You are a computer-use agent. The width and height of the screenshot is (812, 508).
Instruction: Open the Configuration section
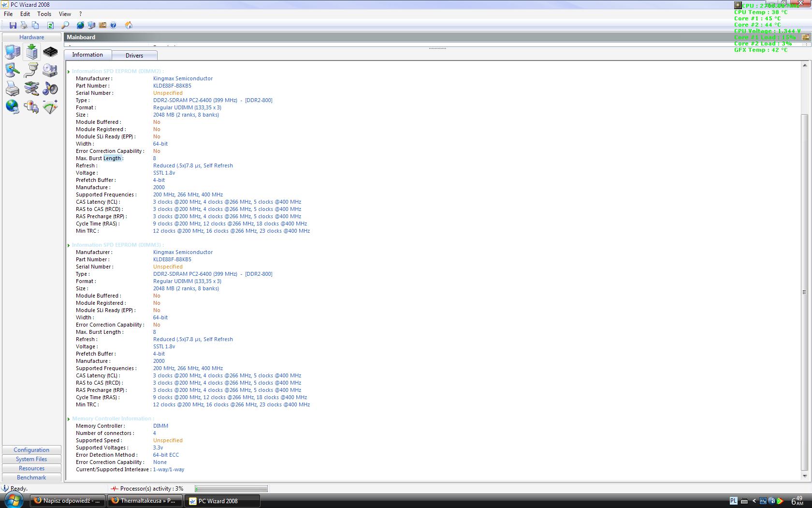(31, 450)
